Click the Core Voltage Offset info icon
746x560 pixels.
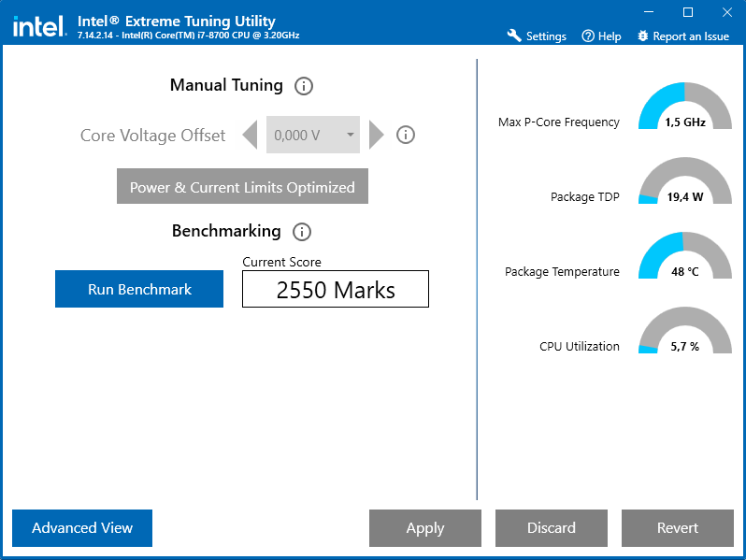pyautogui.click(x=406, y=135)
